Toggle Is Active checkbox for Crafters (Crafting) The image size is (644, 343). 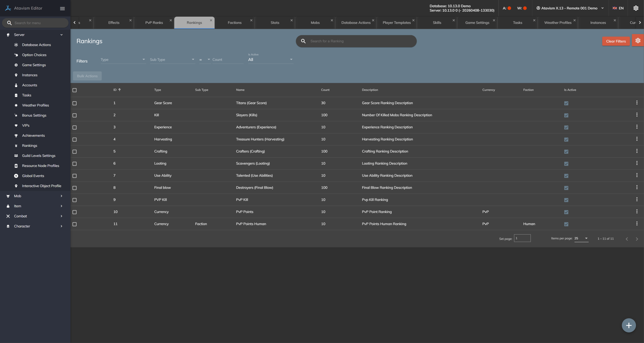(x=566, y=152)
